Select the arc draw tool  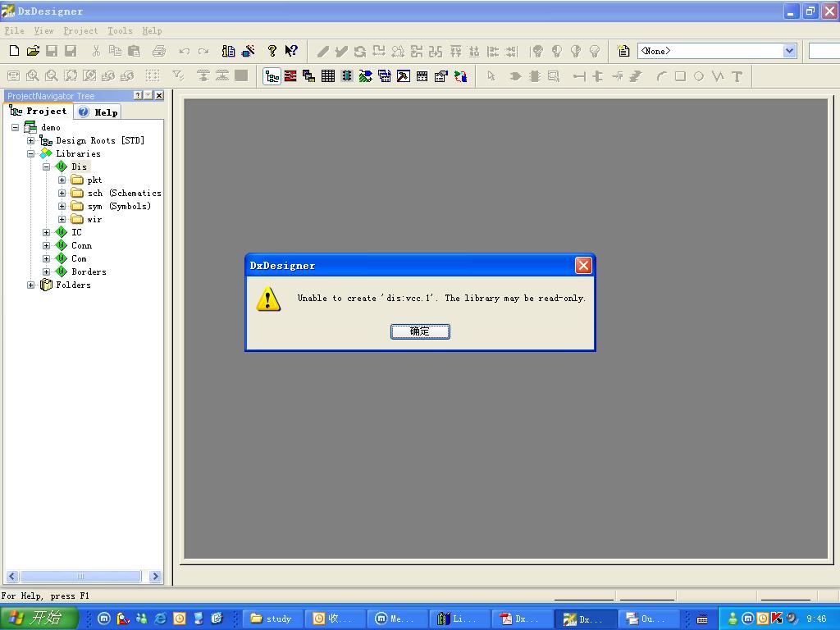coord(662,76)
